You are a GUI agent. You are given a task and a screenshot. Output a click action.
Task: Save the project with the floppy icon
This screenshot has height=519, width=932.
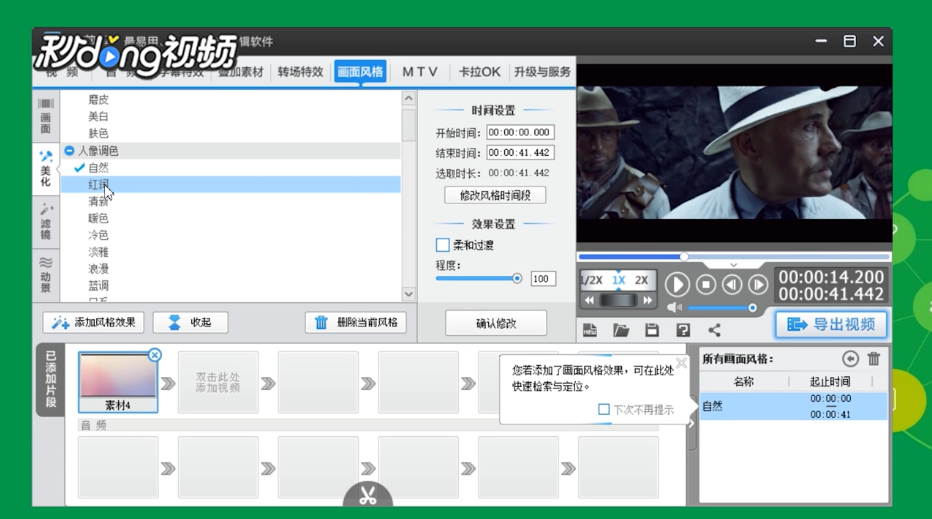pyautogui.click(x=652, y=330)
